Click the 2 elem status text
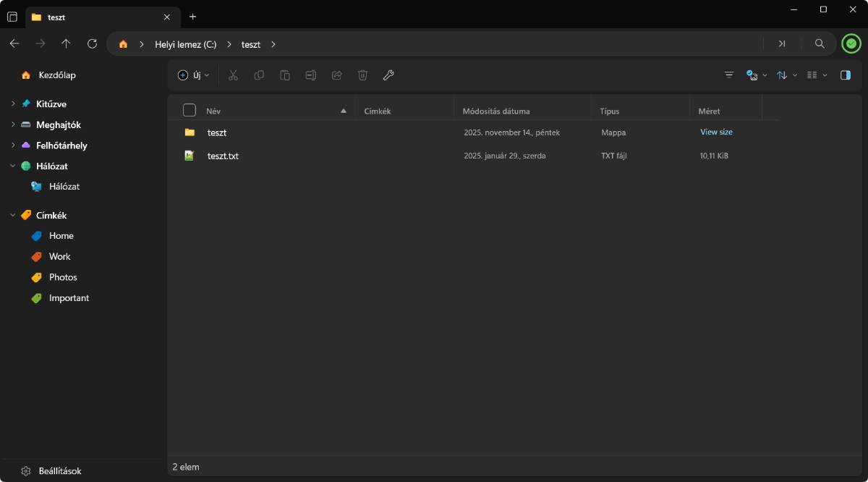Screen dimensions: 868x482 click(186, 467)
